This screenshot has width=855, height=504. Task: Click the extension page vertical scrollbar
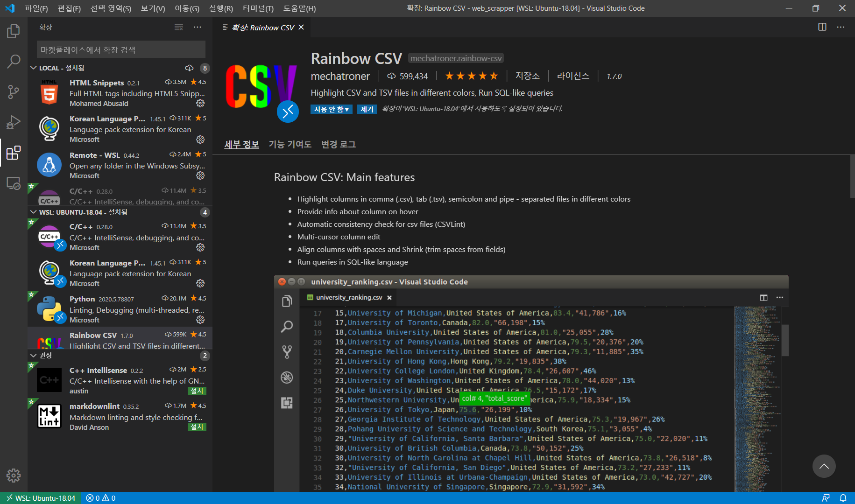[x=852, y=176]
